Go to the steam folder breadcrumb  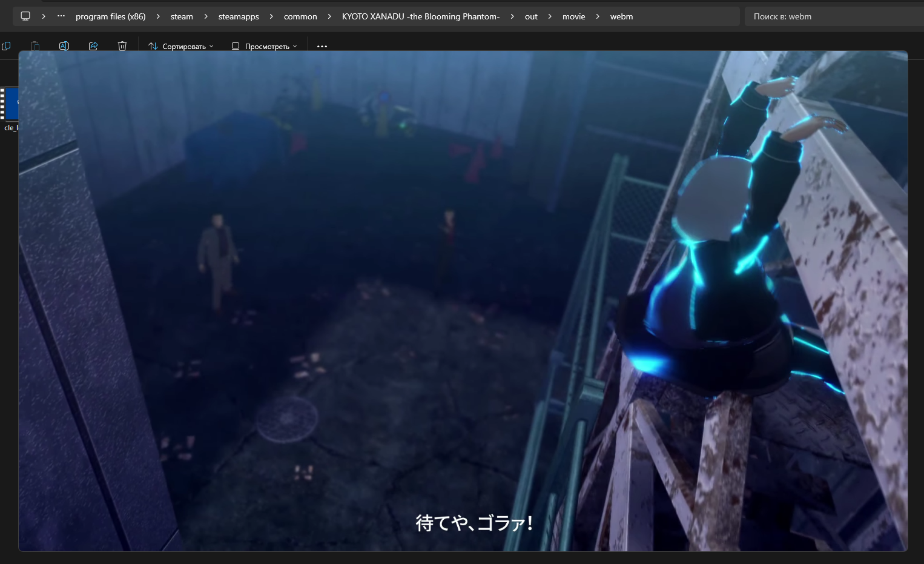182,16
